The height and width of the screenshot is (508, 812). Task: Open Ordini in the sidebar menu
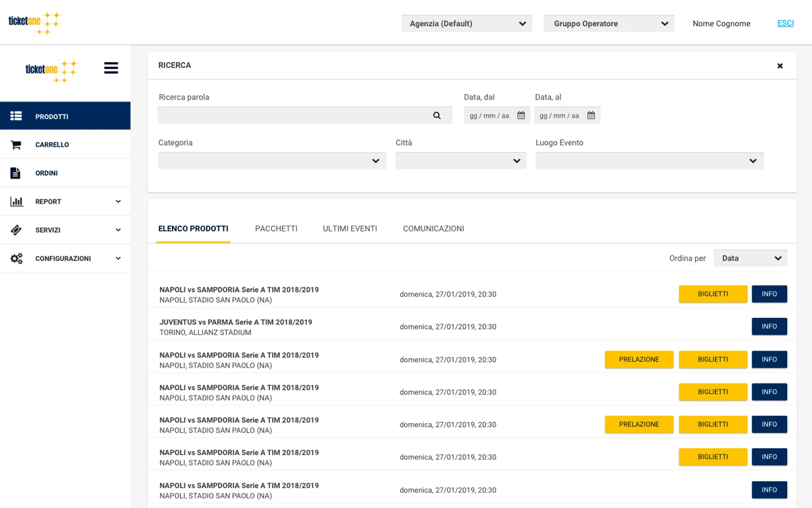(65, 173)
